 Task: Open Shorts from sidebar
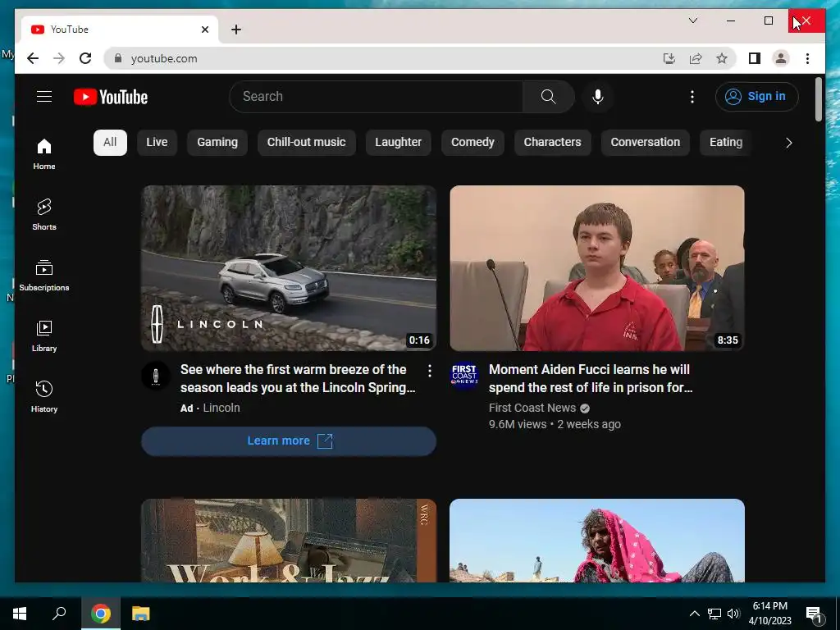pos(44,215)
